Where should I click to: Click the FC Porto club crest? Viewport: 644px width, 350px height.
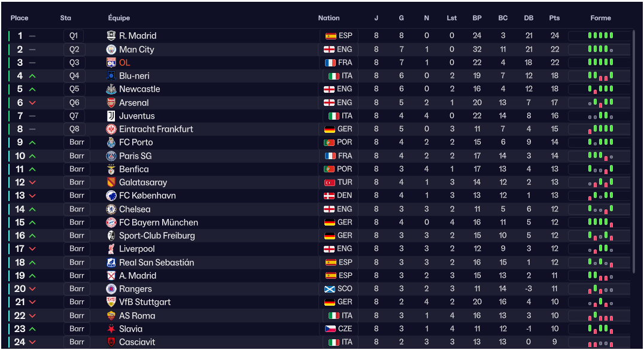pyautogui.click(x=111, y=142)
